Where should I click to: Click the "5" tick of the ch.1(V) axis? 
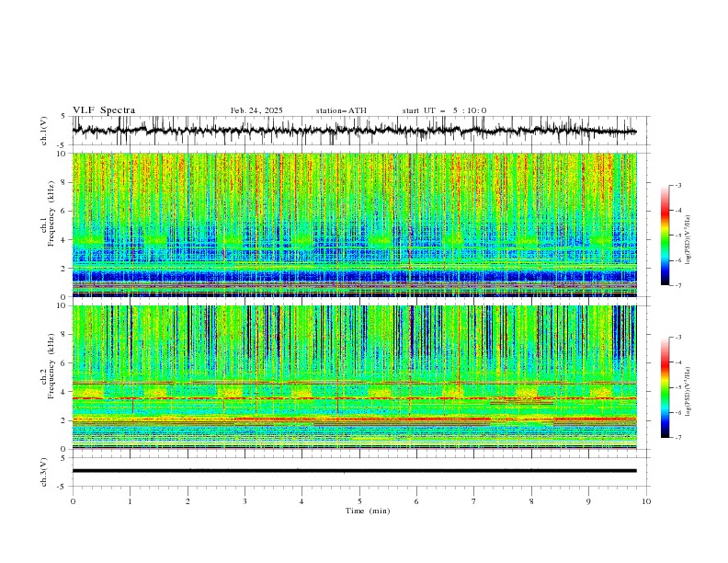63,117
